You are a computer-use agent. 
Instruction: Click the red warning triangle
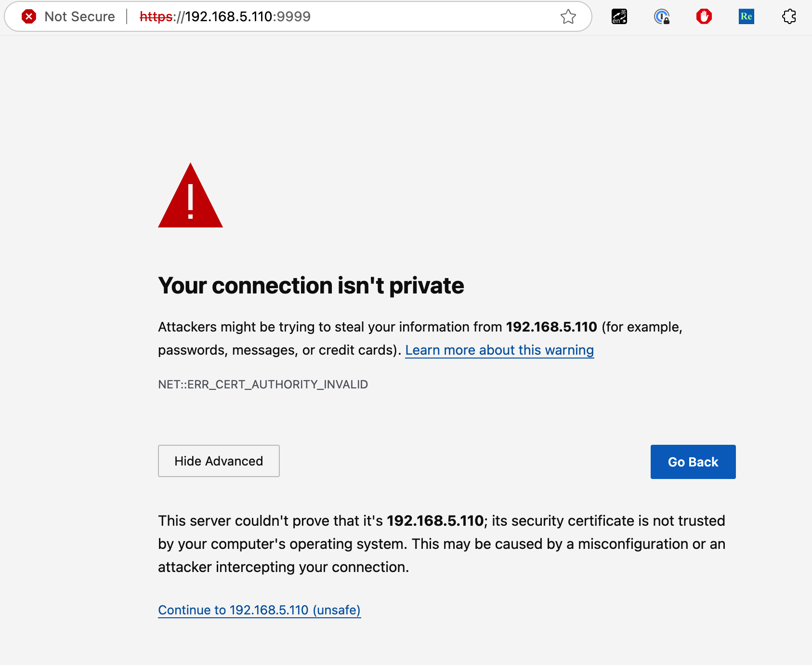click(x=190, y=198)
